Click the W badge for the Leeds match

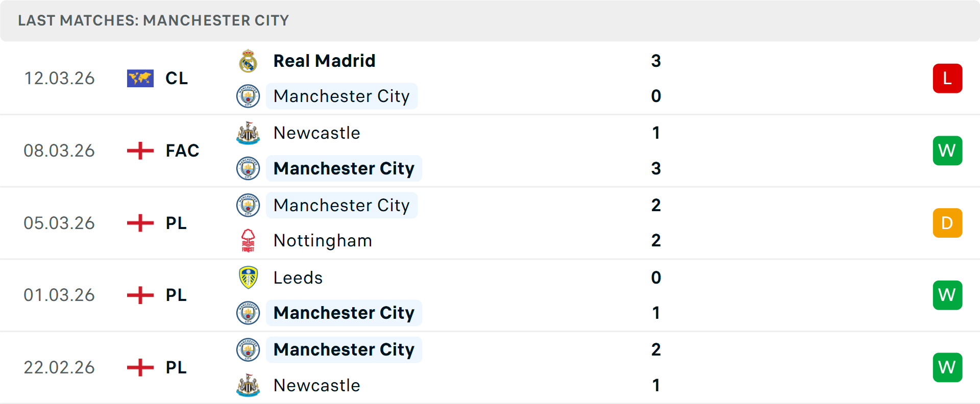[x=947, y=295]
